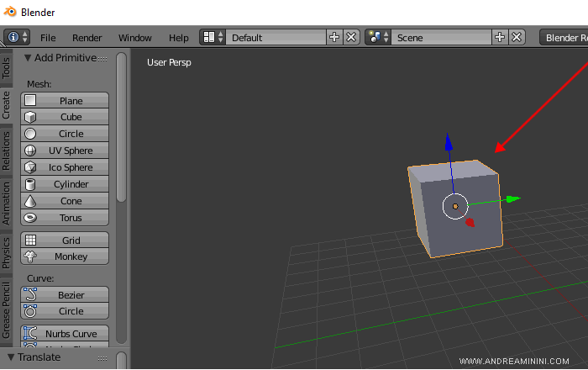The height and width of the screenshot is (370, 588).
Task: Open the Blender Render engine dropdown
Action: 564,38
